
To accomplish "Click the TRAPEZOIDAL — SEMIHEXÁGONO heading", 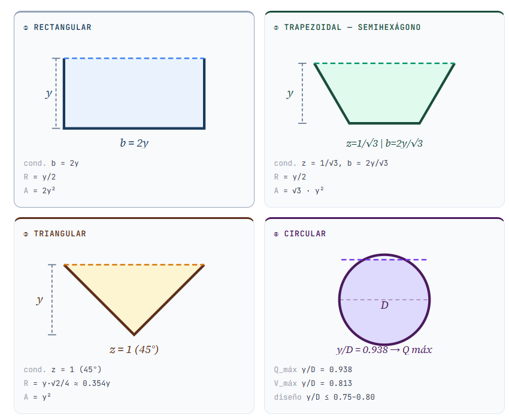I will pyautogui.click(x=352, y=28).
